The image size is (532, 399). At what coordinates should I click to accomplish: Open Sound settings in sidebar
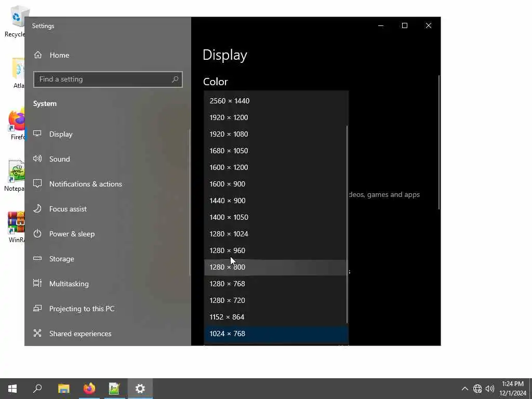(107, 159)
